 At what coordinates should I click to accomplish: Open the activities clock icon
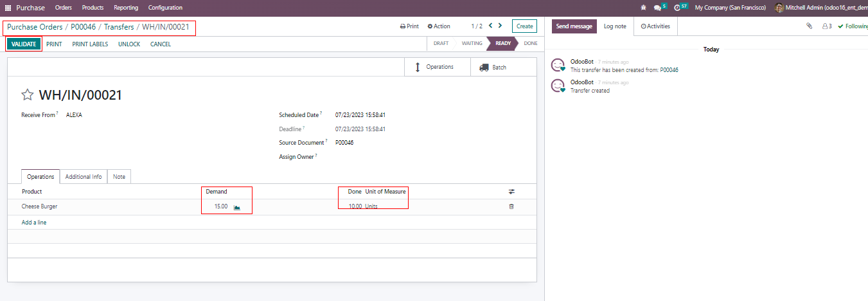point(677,8)
